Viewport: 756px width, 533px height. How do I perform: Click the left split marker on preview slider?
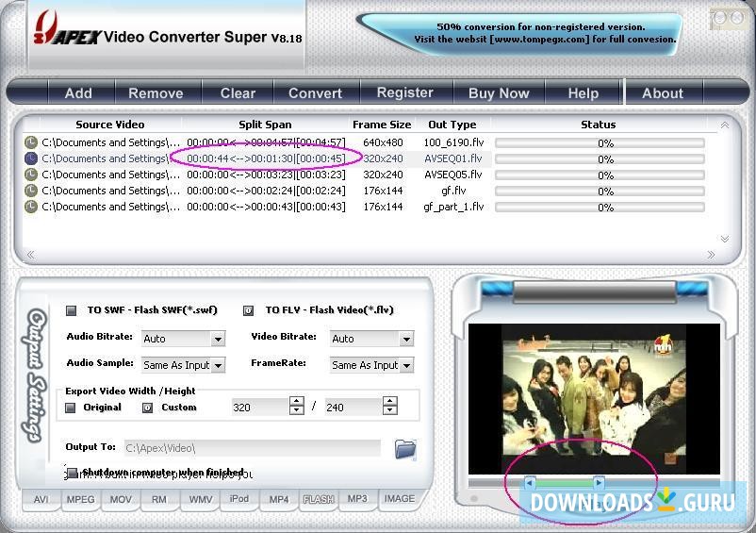530,482
